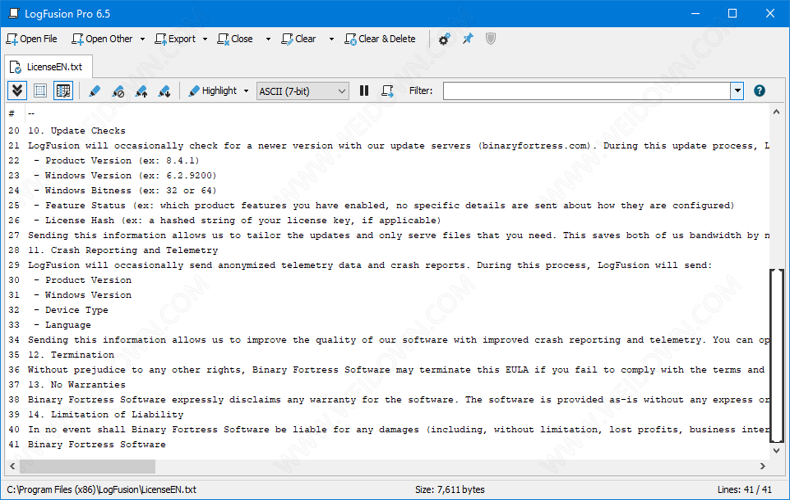Screen dimensions: 790x500
Task: Close the LogFusion Pro window
Action: point(770,14)
